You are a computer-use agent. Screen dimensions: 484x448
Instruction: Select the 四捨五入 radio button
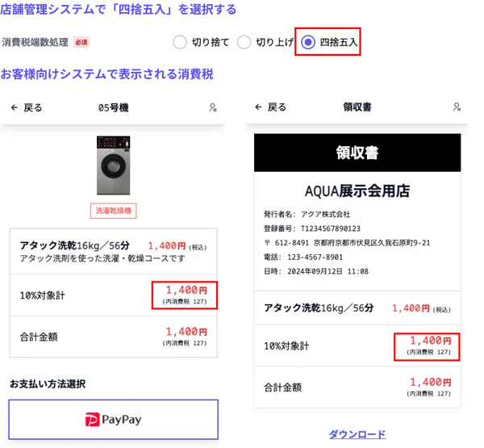(308, 42)
